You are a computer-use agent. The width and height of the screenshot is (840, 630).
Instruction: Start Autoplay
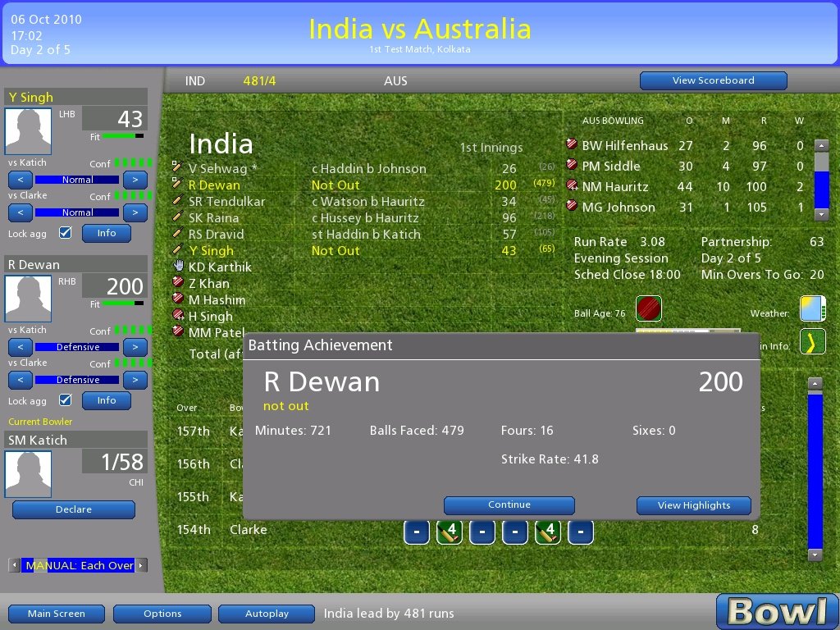tap(267, 614)
